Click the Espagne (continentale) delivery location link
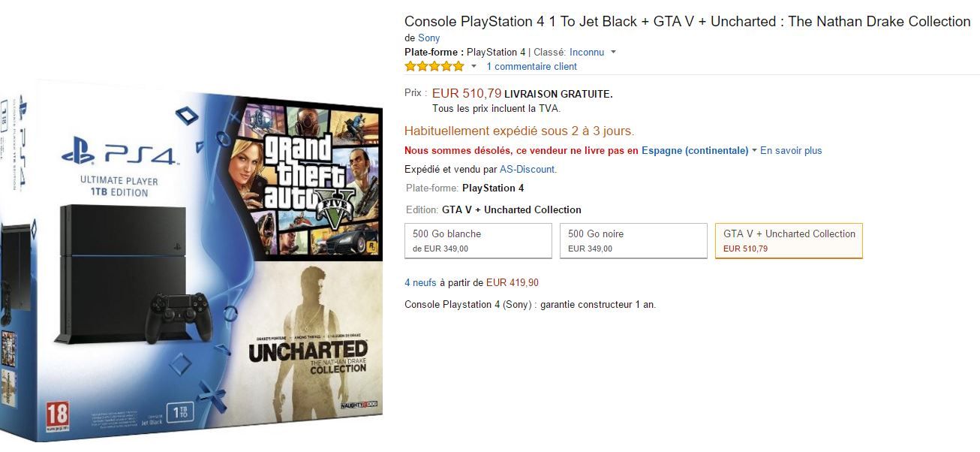980x452 pixels. (694, 151)
